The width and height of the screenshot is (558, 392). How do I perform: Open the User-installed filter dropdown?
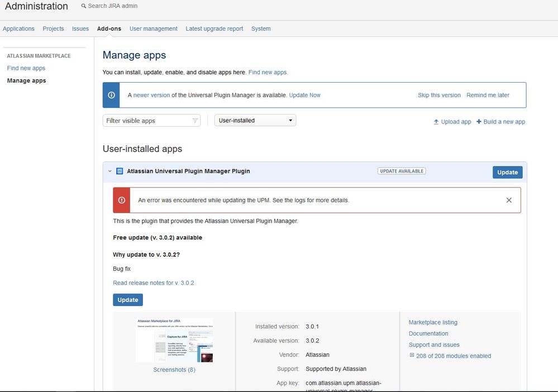tap(255, 120)
